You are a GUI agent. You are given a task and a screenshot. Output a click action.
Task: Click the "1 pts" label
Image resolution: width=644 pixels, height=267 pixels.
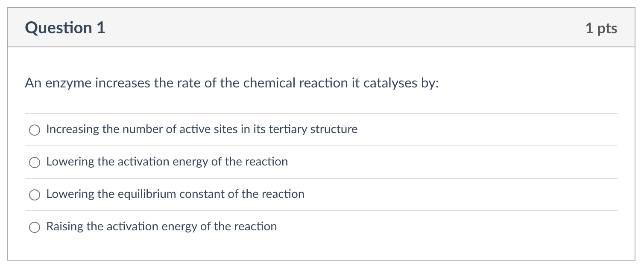pos(602,28)
